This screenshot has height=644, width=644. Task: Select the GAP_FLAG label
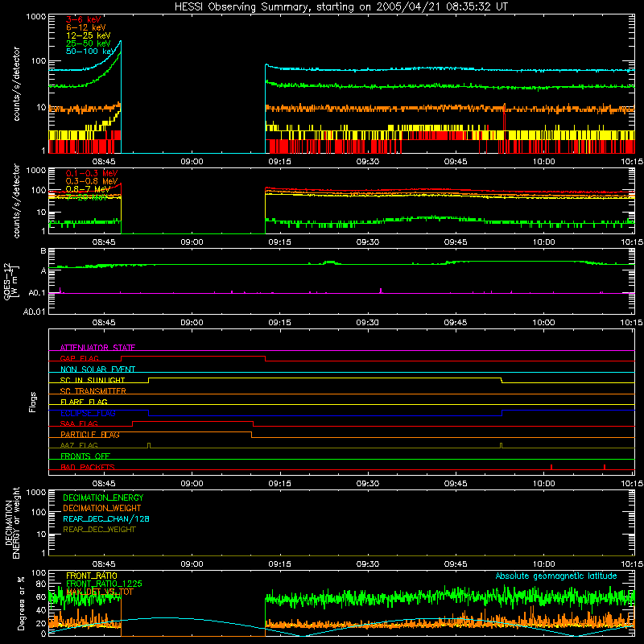point(79,358)
